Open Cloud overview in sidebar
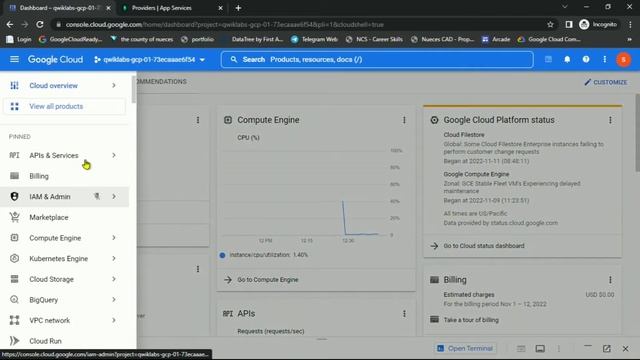Viewport: 640px width, 360px height. pyautogui.click(x=53, y=86)
